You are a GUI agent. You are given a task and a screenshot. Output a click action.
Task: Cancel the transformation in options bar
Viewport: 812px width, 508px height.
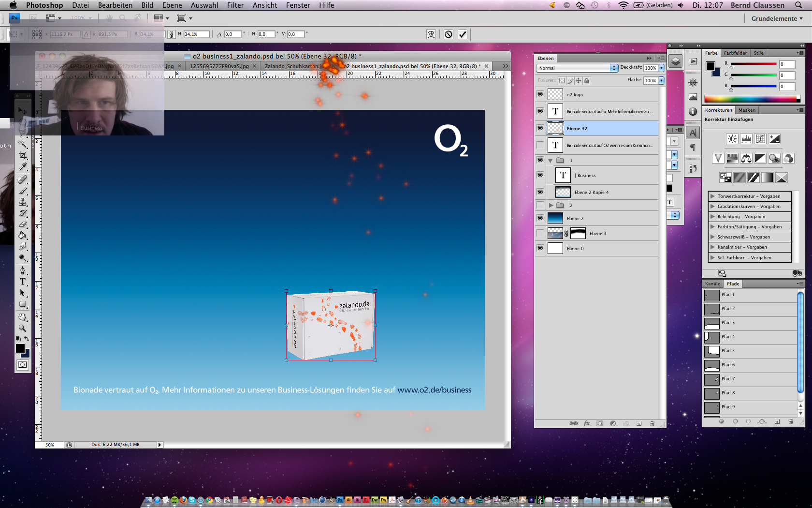[x=449, y=34]
